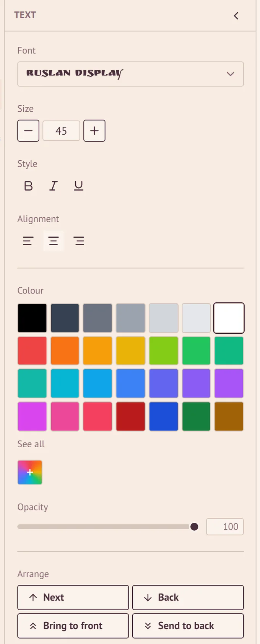Choose the white colour swatch
The width and height of the screenshot is (260, 644).
229,318
